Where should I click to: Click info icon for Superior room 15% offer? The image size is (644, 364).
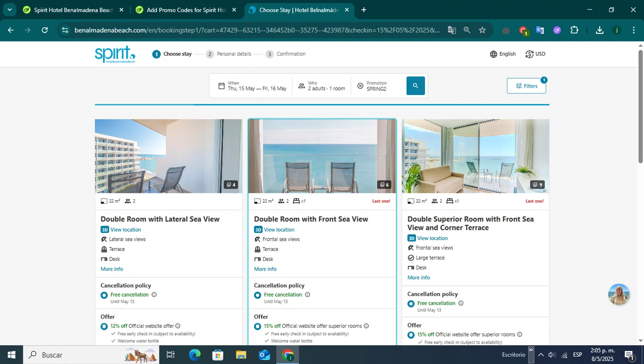[519, 335]
